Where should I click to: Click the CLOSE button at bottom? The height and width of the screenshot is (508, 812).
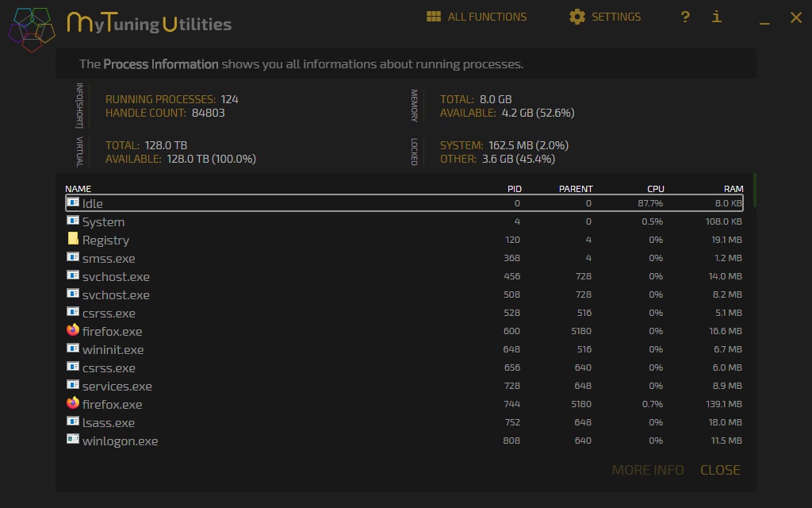(x=720, y=470)
